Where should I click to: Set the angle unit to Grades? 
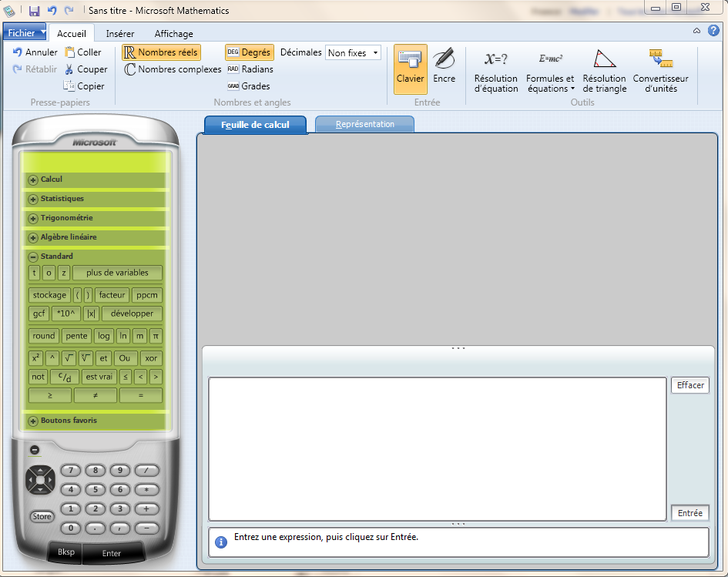(248, 86)
